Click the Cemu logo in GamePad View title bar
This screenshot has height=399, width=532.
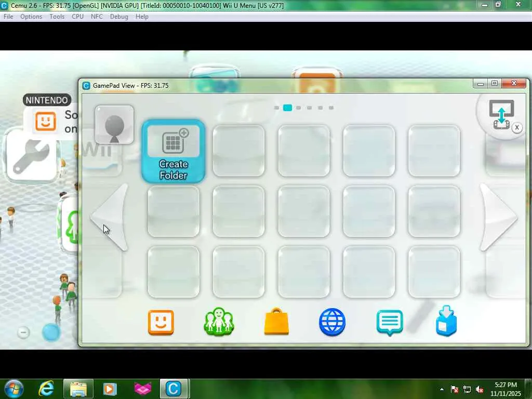pos(86,86)
